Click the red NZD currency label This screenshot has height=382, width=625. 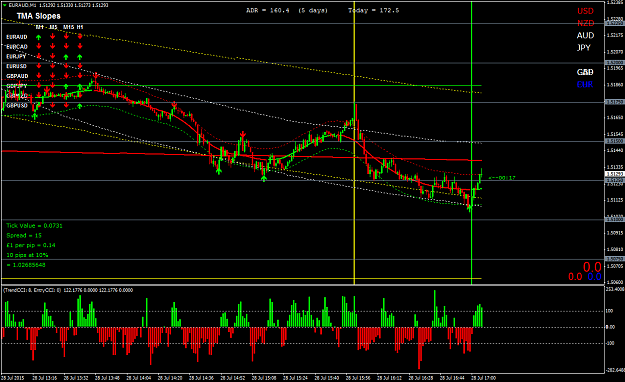point(586,23)
